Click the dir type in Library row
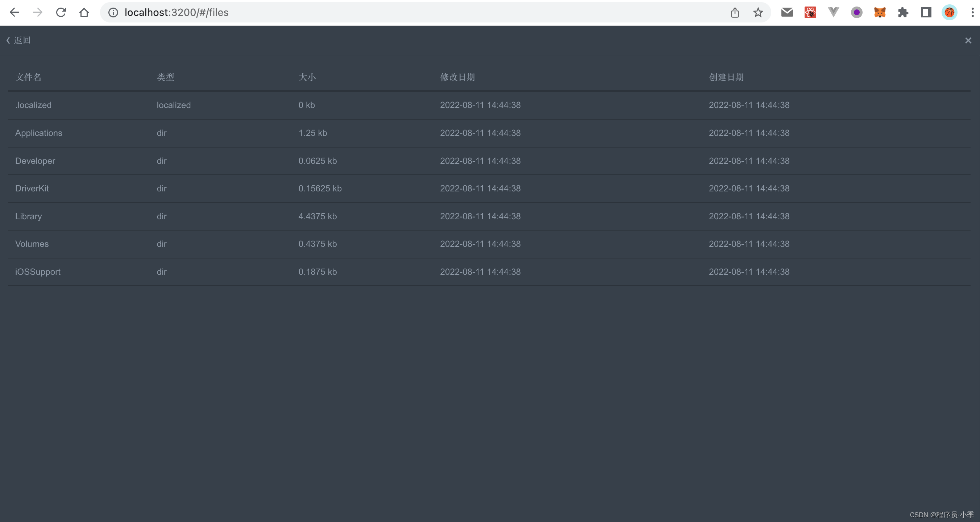 (x=162, y=216)
